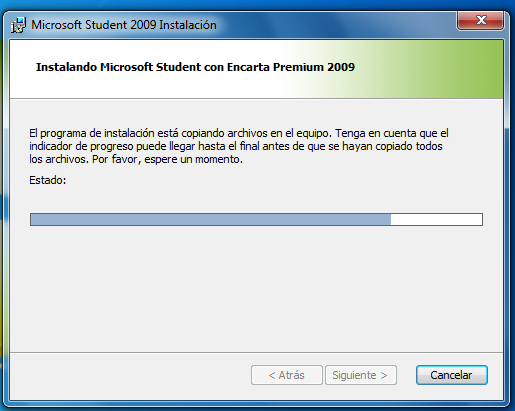The image size is (515, 411).
Task: Click the window title 'Microsoft Student 2009 Instalación'
Action: 124,25
